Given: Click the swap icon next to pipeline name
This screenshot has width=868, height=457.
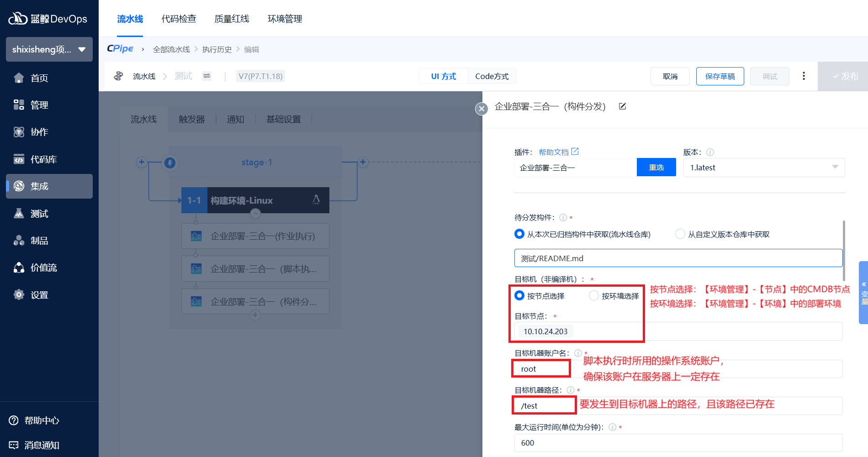Looking at the screenshot, I should (207, 76).
